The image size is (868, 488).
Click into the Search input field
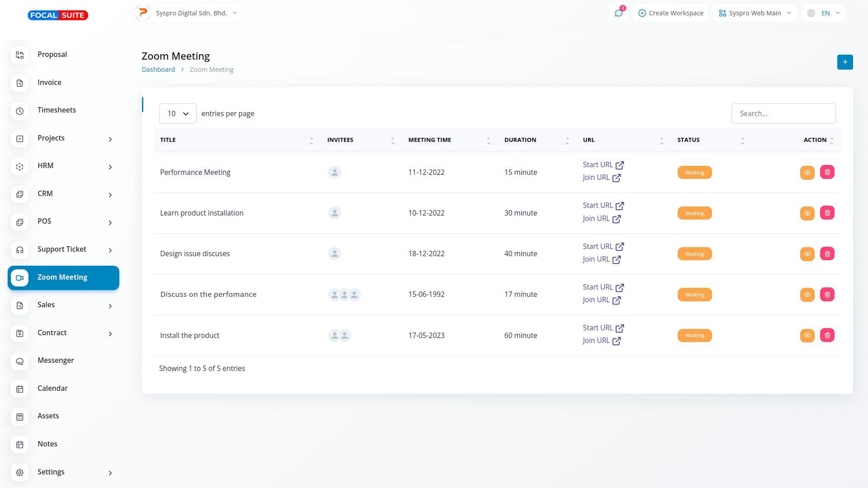(783, 113)
